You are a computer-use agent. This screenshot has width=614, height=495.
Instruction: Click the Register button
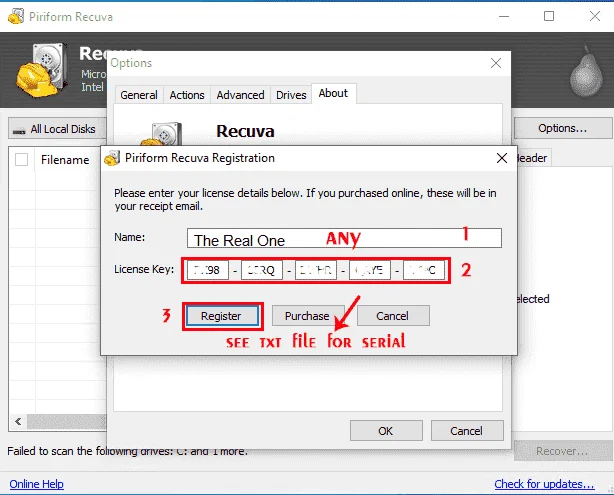pos(222,316)
